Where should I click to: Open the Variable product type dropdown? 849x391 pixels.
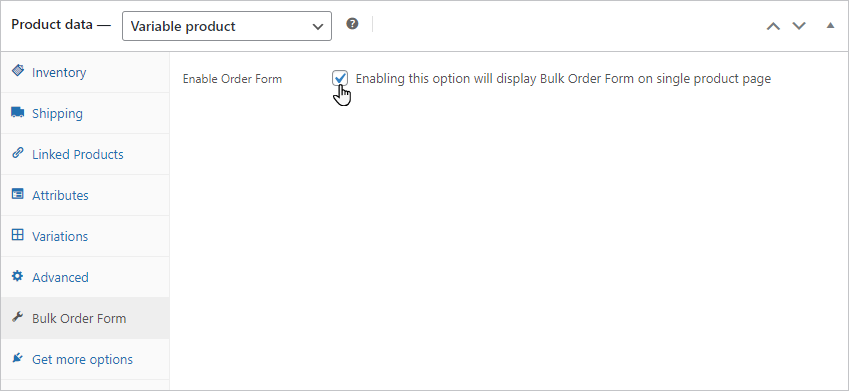[227, 26]
